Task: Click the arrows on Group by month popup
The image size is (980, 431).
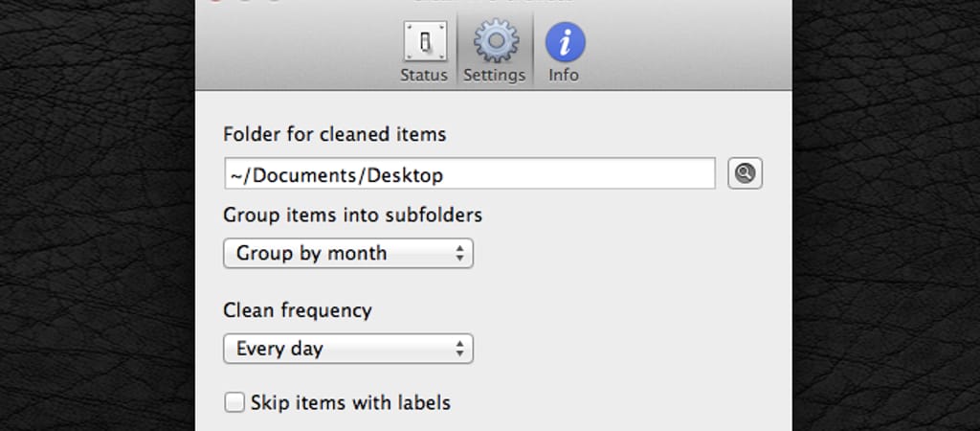Action: (460, 253)
